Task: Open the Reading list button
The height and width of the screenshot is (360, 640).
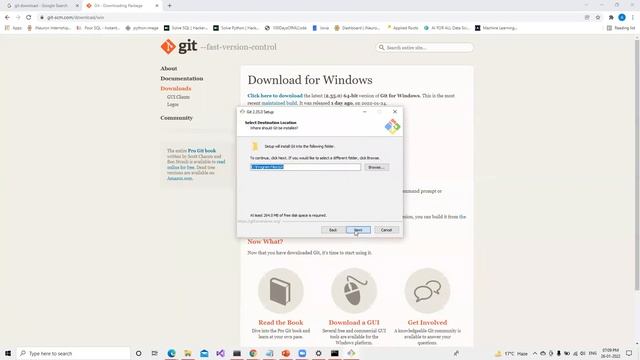Action: [621, 28]
